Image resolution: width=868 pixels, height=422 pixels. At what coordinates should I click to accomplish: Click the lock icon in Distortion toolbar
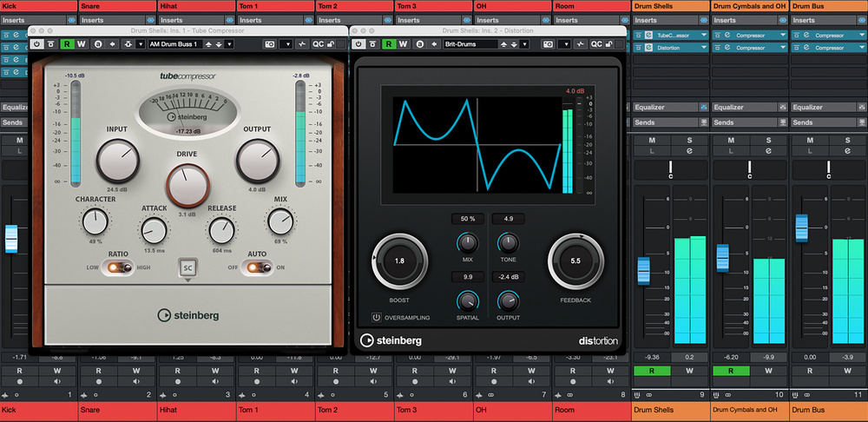pyautogui.click(x=608, y=43)
